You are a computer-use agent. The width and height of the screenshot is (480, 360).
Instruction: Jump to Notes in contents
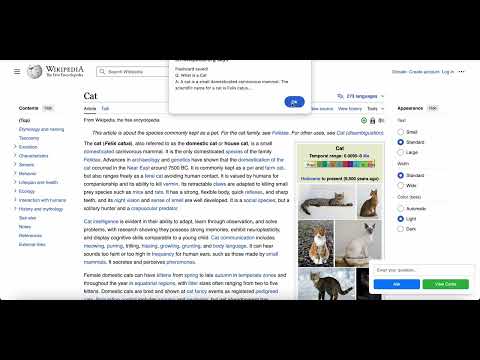tap(25, 227)
